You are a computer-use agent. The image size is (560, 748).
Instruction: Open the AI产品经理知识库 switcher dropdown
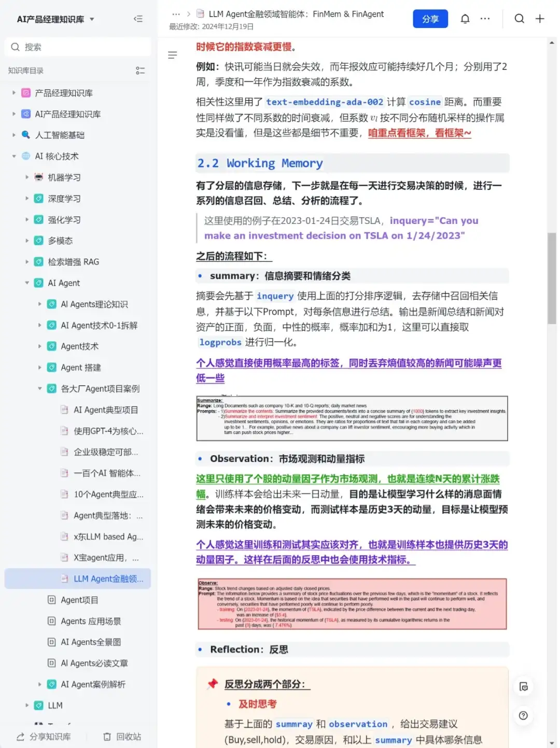91,19
